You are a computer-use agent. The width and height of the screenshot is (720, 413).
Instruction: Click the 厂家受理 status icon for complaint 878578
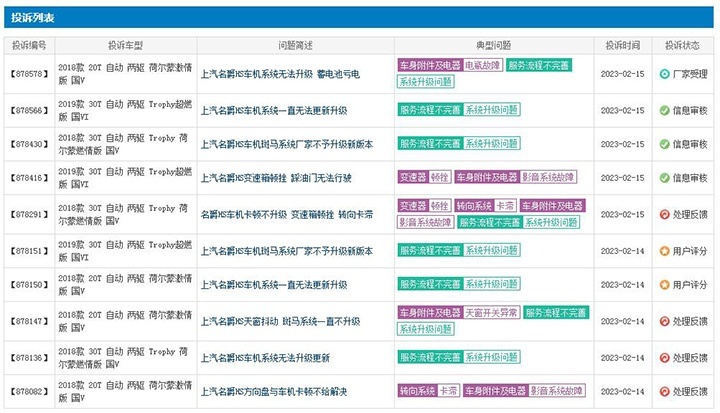coord(664,74)
